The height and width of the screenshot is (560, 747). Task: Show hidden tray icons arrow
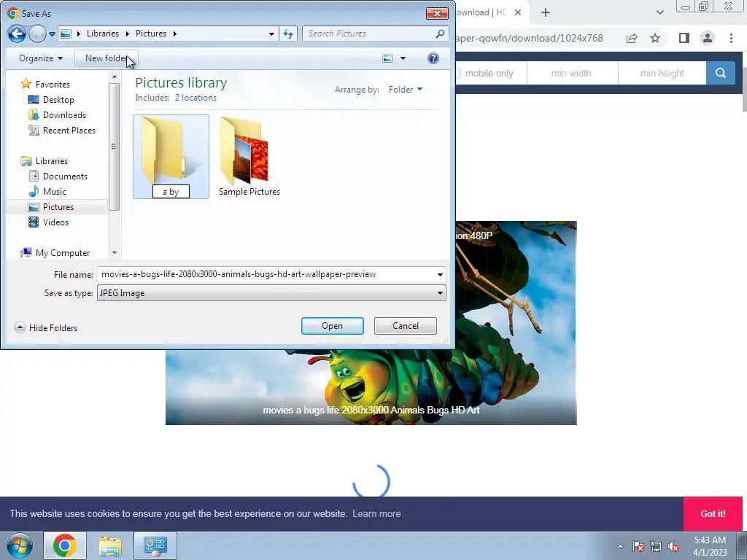(620, 546)
